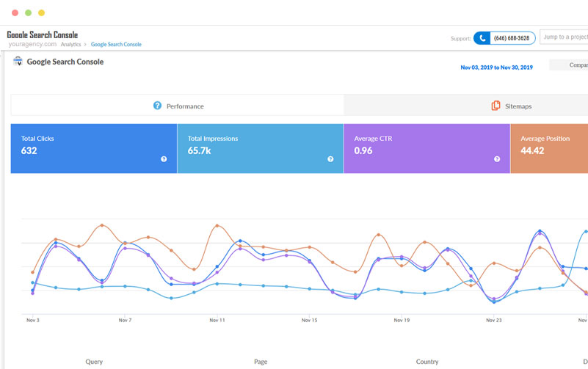Click the dark blue data point at Nov 3
Screen dimensions: 588x369
click(32, 291)
